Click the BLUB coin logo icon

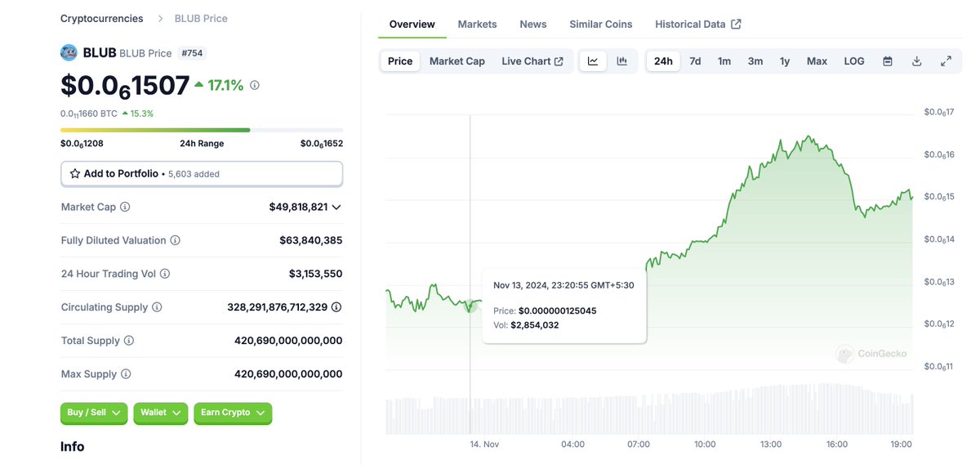point(69,52)
